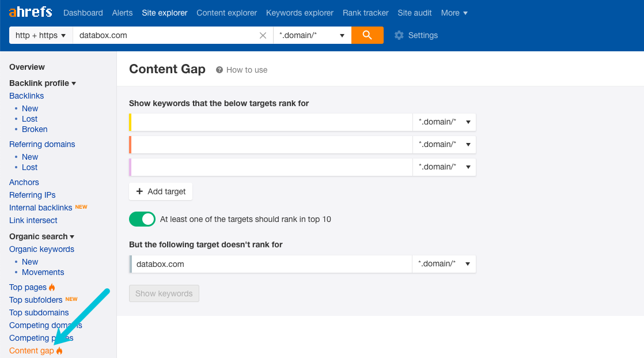The height and width of the screenshot is (358, 644).
Task: Open Top pages report
Action: [28, 287]
